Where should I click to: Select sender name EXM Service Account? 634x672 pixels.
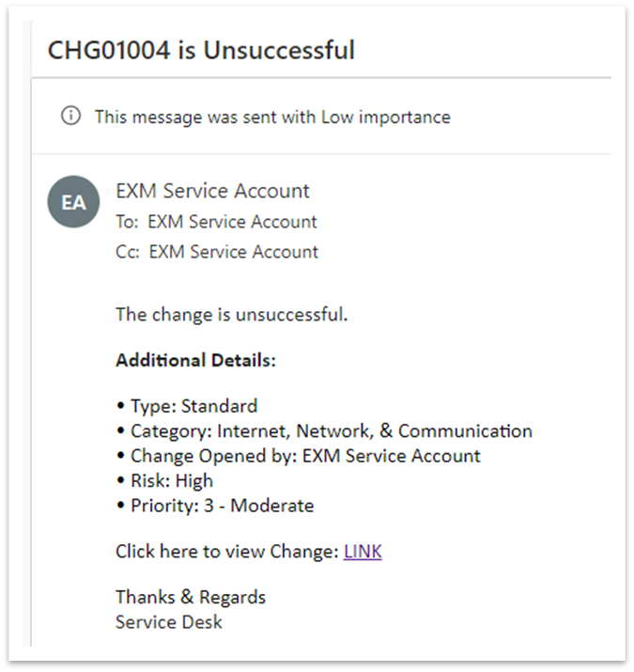212,191
